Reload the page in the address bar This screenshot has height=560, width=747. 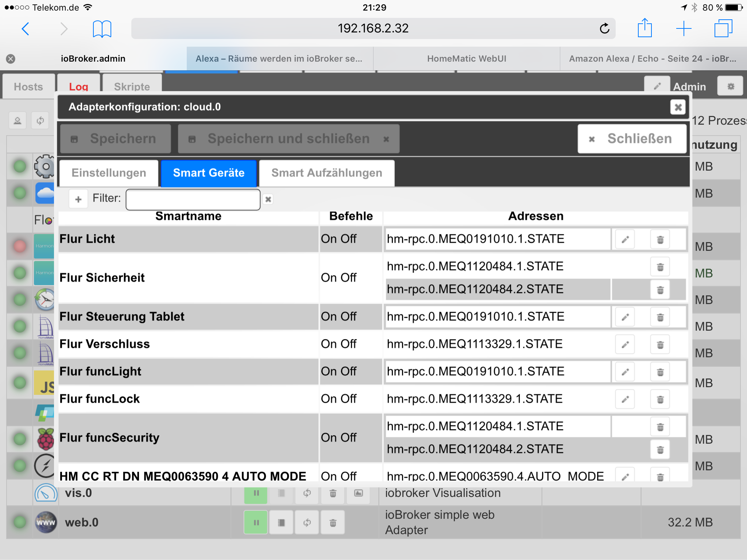coord(604,28)
